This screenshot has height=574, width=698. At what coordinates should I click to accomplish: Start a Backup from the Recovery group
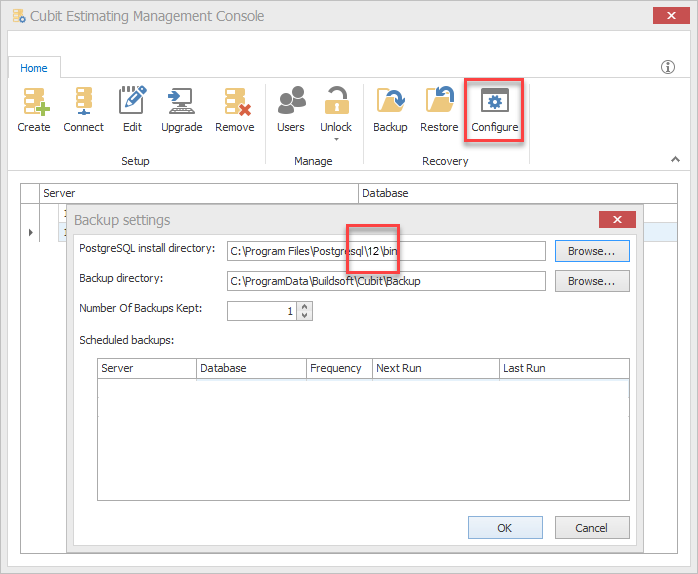coord(390,110)
